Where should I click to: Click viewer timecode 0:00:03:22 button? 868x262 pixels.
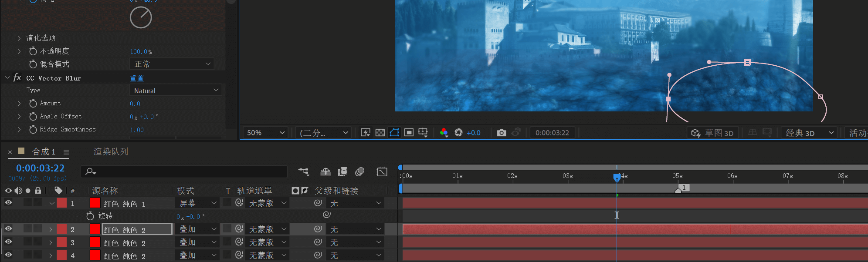pos(552,133)
